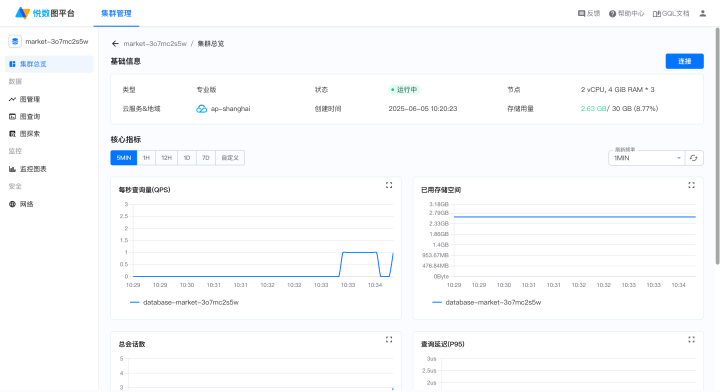
Task: Click market-3o7mc2s5w breadcrumb link
Action: [x=155, y=44]
